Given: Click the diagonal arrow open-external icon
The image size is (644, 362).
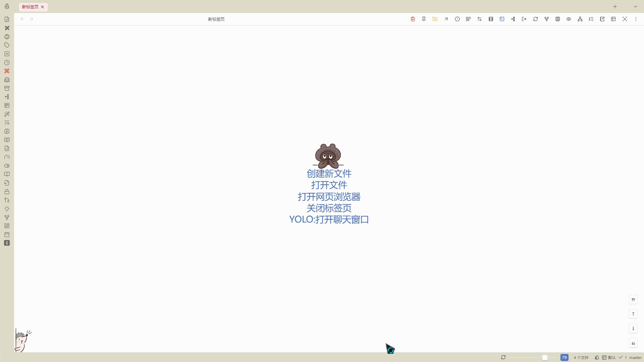Looking at the screenshot, I should (x=446, y=19).
